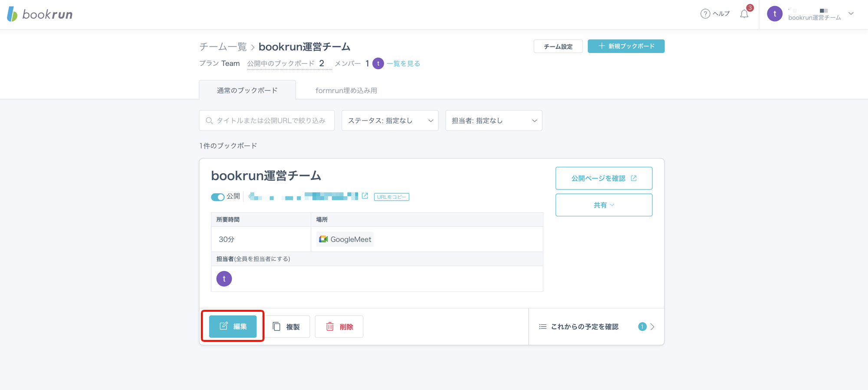Open the help question mark icon

click(x=705, y=14)
